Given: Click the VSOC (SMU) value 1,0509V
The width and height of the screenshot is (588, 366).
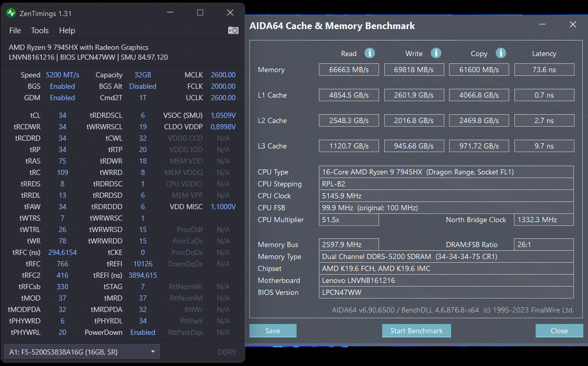Looking at the screenshot, I should 223,115.
